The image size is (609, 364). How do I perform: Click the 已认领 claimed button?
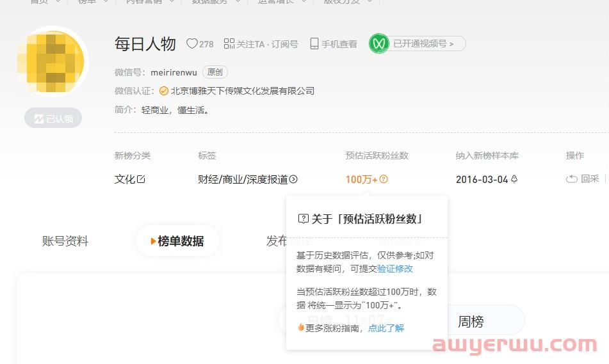click(x=53, y=118)
